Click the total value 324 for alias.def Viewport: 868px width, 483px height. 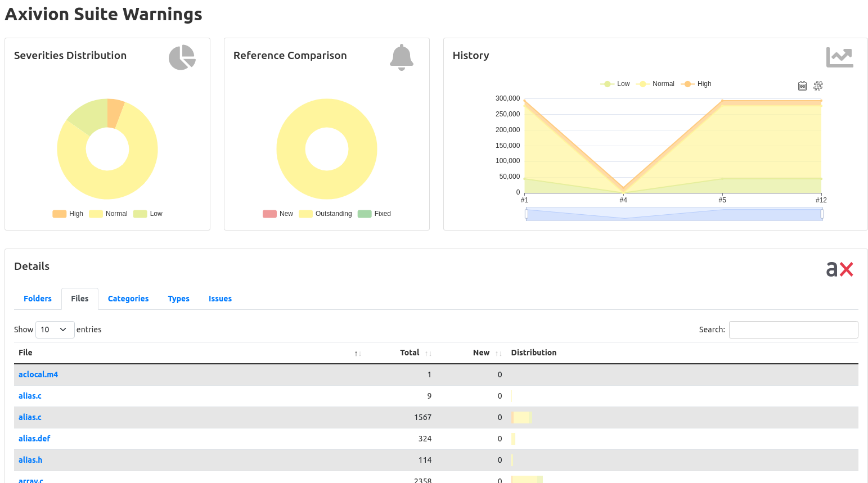[425, 439]
